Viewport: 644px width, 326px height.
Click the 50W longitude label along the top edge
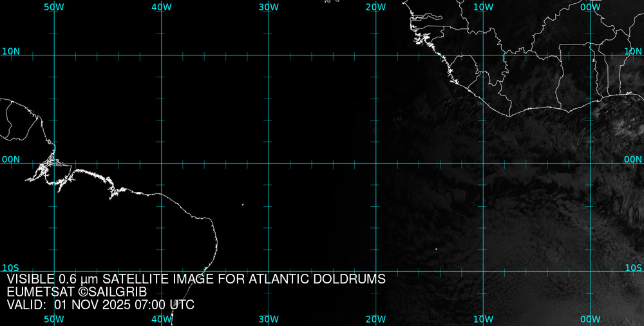coord(53,6)
